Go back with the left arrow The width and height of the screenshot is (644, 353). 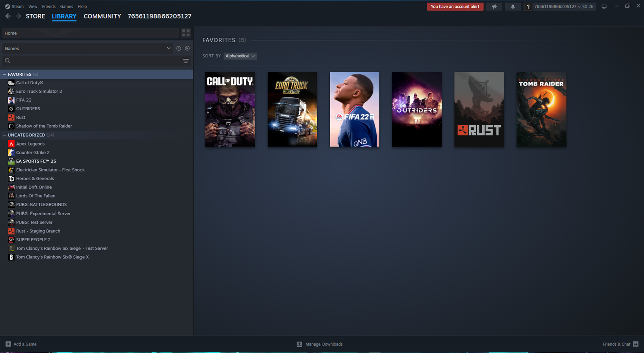click(8, 16)
